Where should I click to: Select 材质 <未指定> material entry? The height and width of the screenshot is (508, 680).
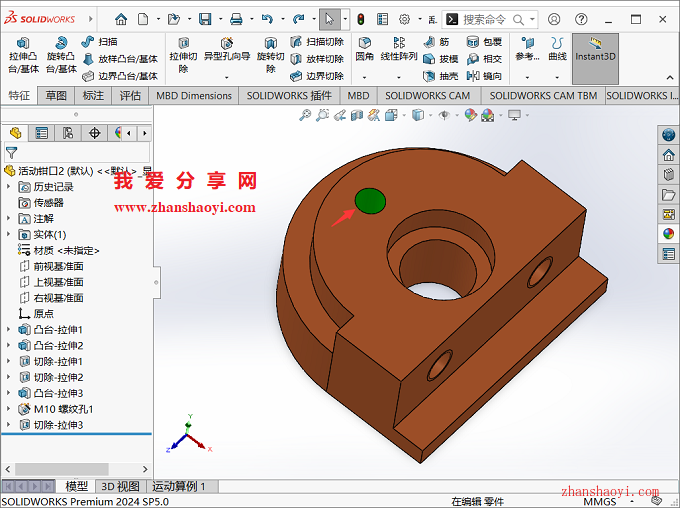pos(59,250)
